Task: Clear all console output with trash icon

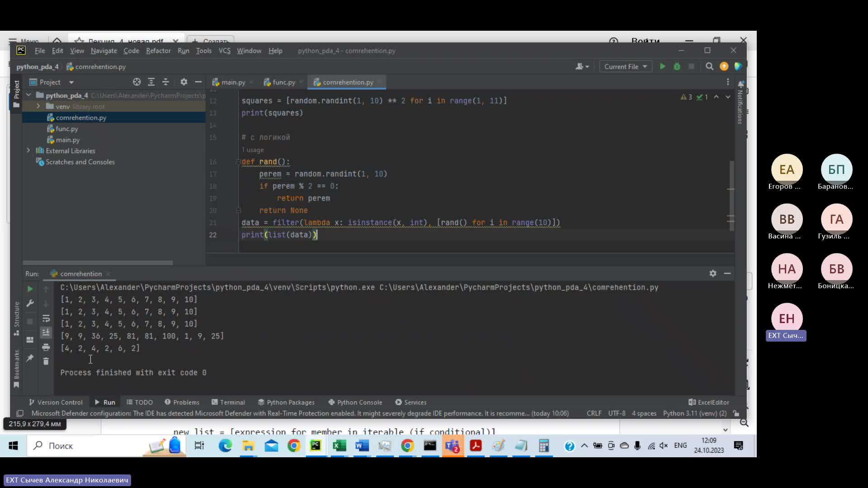Action: [x=46, y=361]
